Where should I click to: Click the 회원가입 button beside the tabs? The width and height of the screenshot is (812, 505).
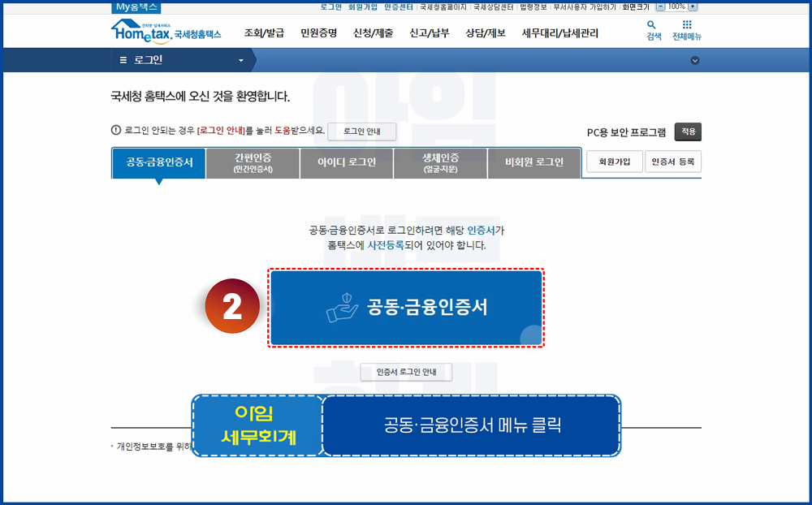[x=615, y=162]
